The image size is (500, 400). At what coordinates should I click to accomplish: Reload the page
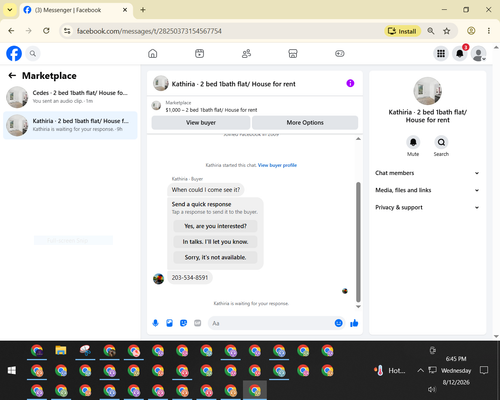(x=46, y=31)
